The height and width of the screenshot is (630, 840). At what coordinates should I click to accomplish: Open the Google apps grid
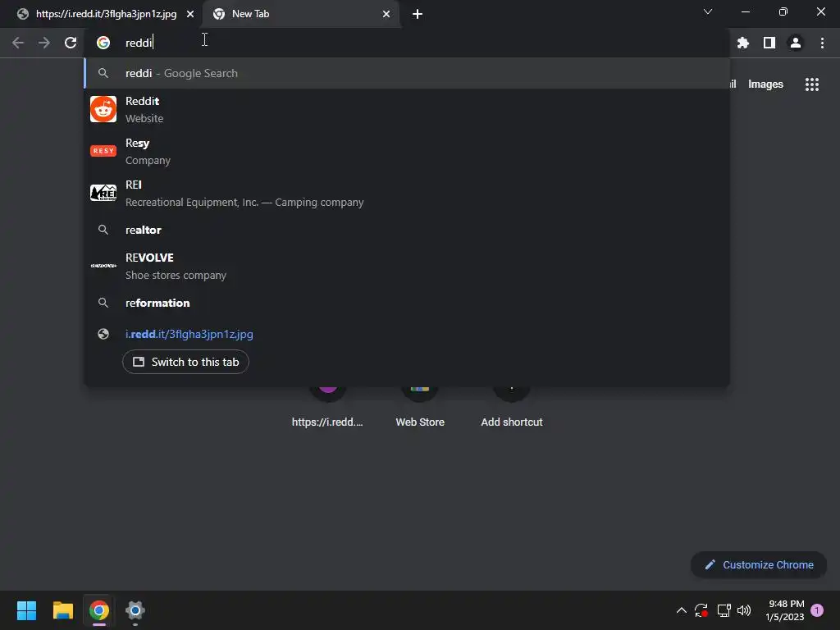(811, 84)
